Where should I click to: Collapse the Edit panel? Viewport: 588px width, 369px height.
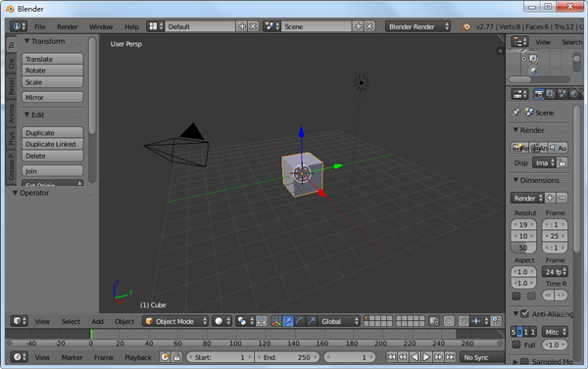click(x=27, y=115)
